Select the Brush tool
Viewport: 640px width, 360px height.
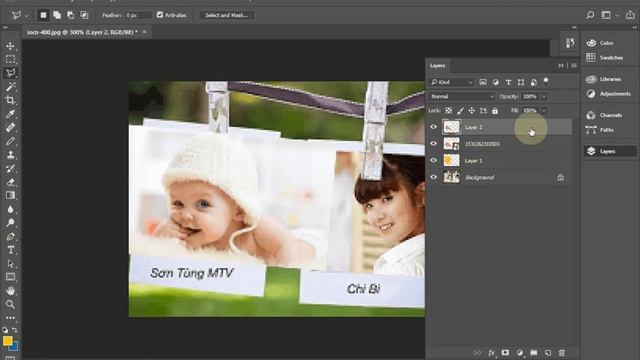tap(11, 141)
